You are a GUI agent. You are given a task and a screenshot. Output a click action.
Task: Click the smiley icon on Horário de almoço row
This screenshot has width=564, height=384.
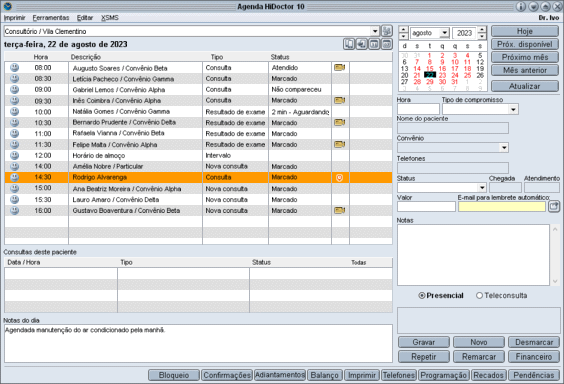click(14, 155)
